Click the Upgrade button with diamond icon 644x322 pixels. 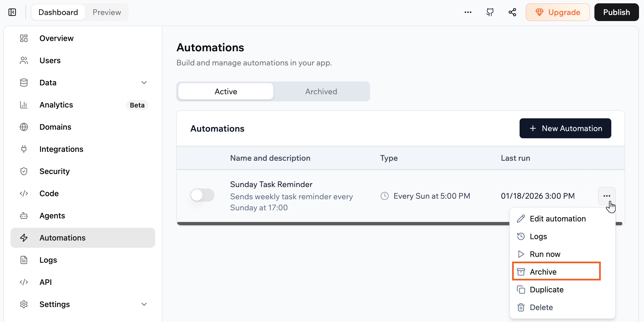coord(558,12)
